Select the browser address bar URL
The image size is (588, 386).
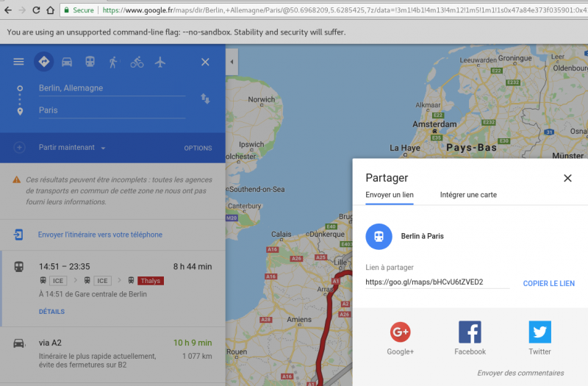(x=344, y=10)
